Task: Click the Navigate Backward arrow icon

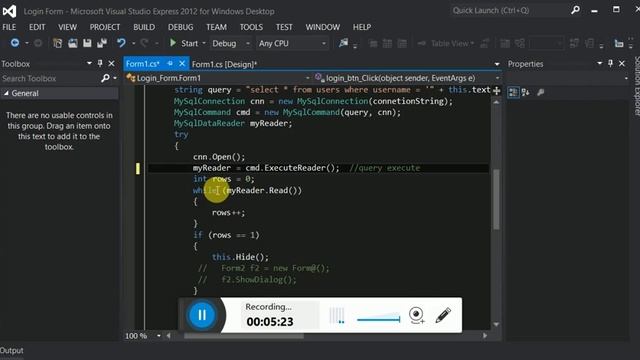Action: 15,43
